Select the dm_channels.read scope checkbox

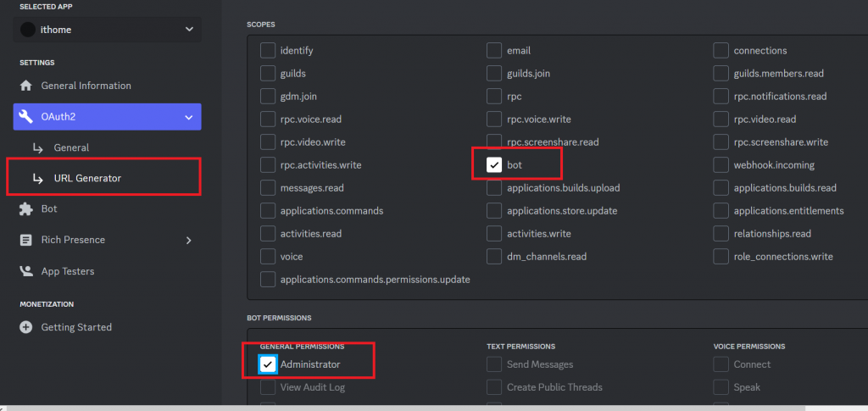click(494, 257)
